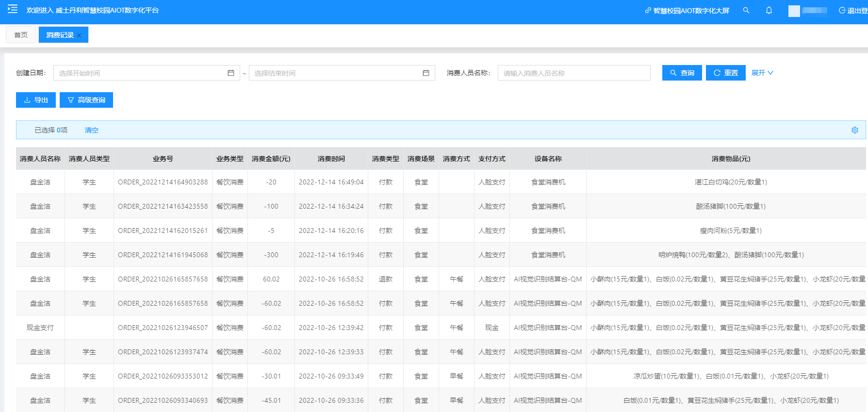Click the 消费方式 column header
868x412 pixels.
[457, 159]
